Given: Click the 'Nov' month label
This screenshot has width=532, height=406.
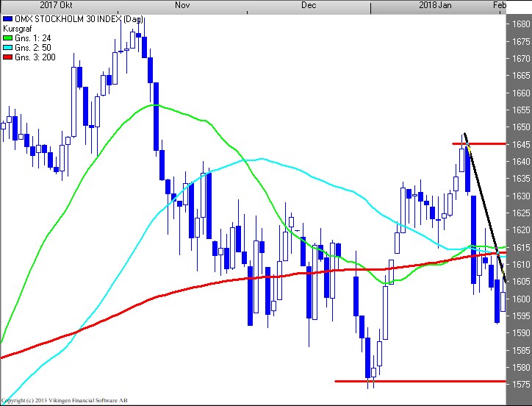Looking at the screenshot, I should (183, 5).
